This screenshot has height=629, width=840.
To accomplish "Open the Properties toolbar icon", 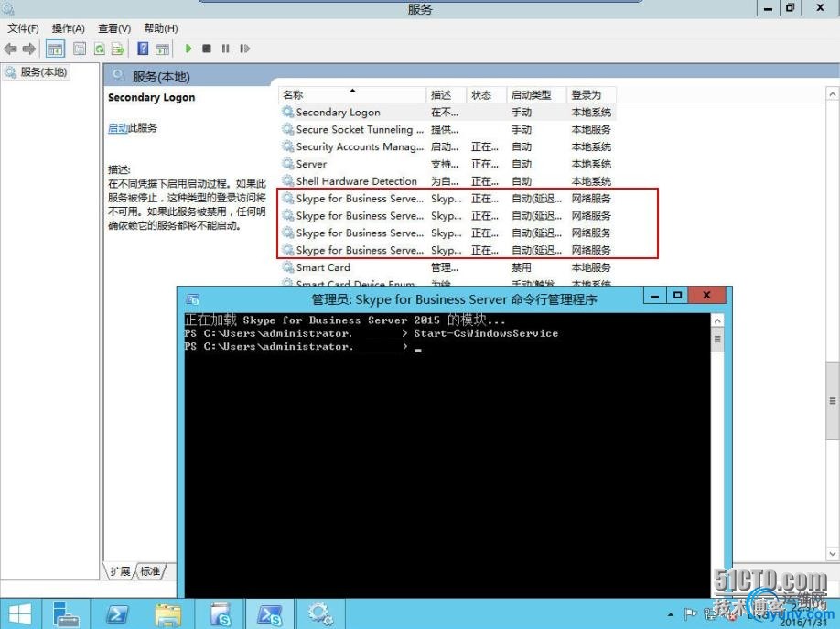I will pos(80,49).
